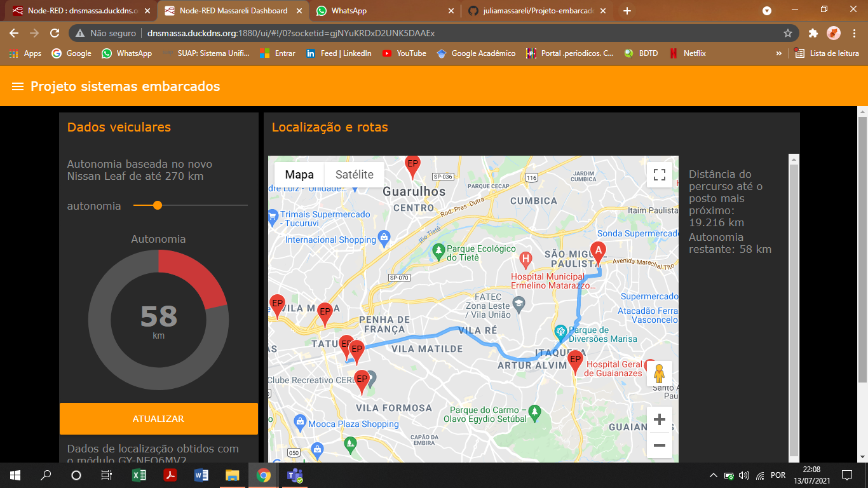Click the Parque Ecológico do Tietê pin

(x=438, y=253)
